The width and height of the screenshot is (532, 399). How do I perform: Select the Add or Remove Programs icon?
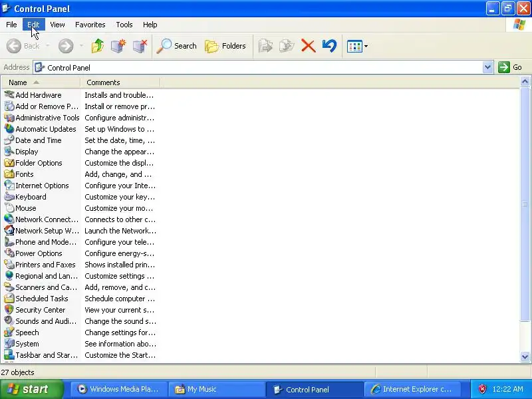coord(9,106)
